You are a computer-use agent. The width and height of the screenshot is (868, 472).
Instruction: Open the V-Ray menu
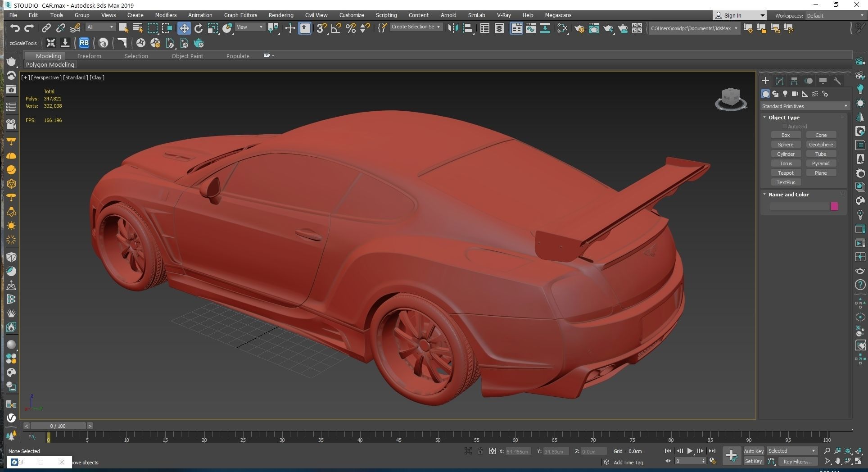coord(503,15)
